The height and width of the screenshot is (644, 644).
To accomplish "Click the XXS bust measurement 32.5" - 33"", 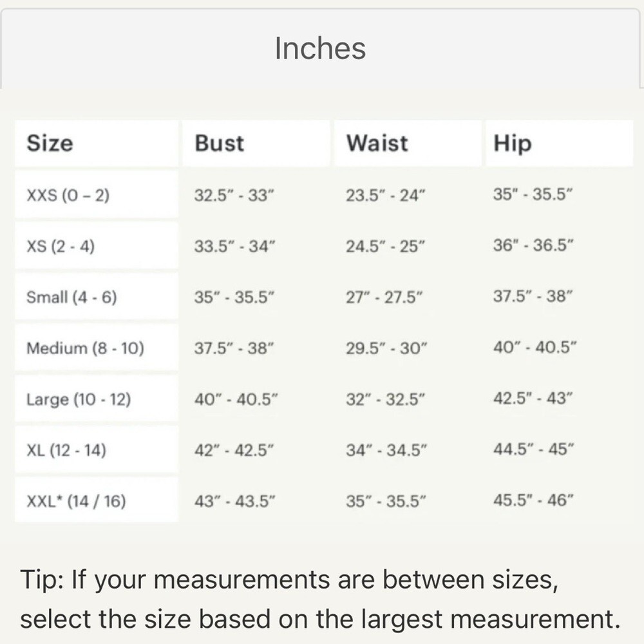I will pos(234,194).
